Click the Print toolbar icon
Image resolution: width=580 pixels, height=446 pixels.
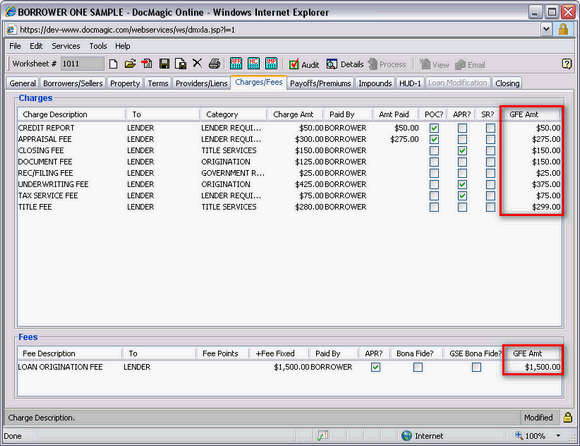click(x=215, y=64)
